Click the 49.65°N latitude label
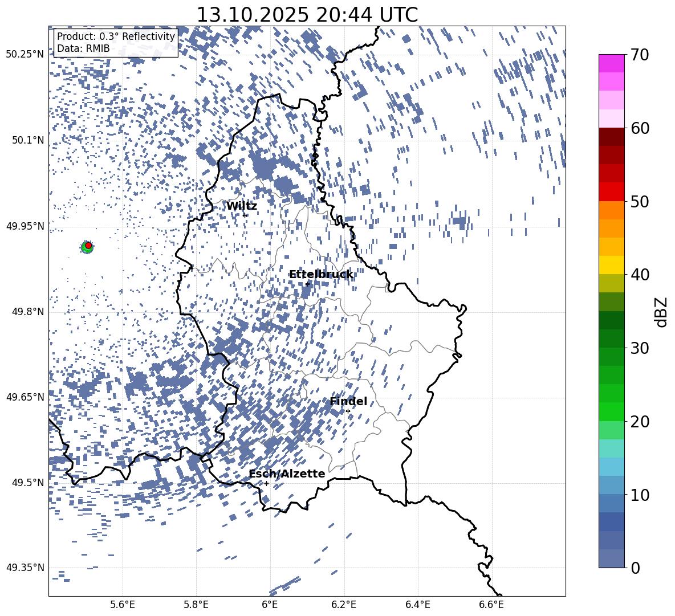 [x=25, y=397]
